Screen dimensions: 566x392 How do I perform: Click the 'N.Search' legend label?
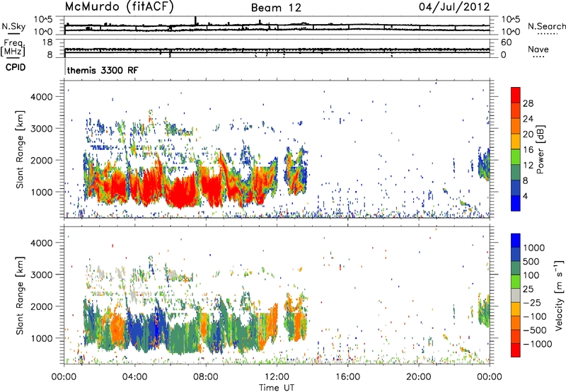pyautogui.click(x=546, y=26)
